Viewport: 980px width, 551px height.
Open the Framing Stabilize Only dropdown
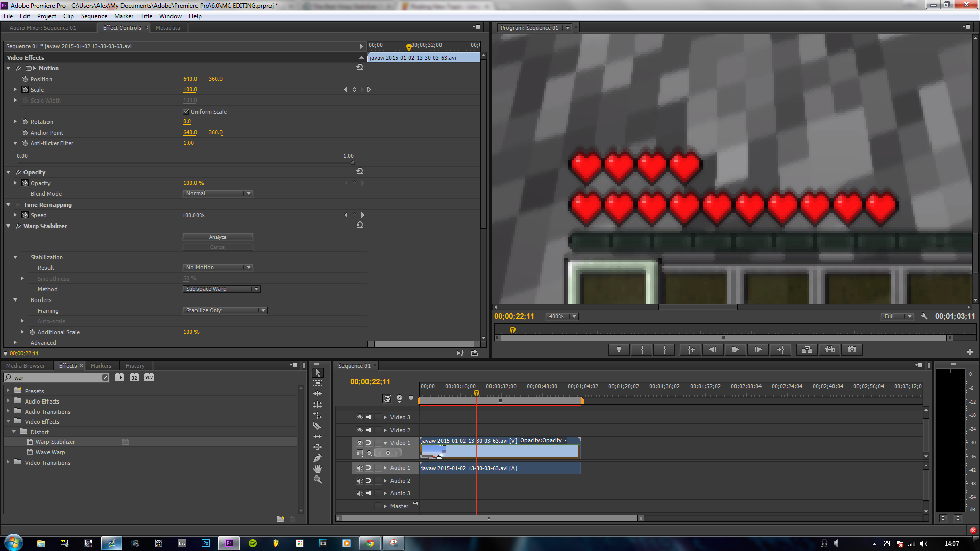pyautogui.click(x=225, y=311)
